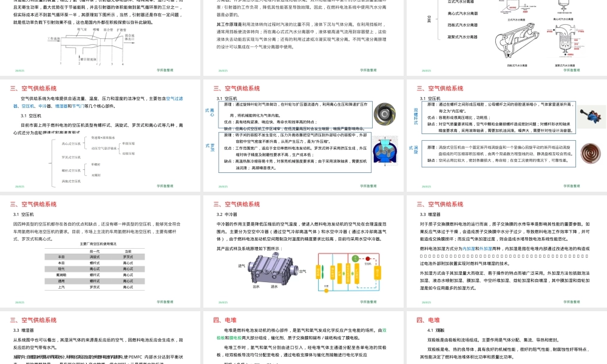
Task: Open the 3.1 空压机 slide covering 双螺杆式 and 涡旋式
Action: (507, 135)
